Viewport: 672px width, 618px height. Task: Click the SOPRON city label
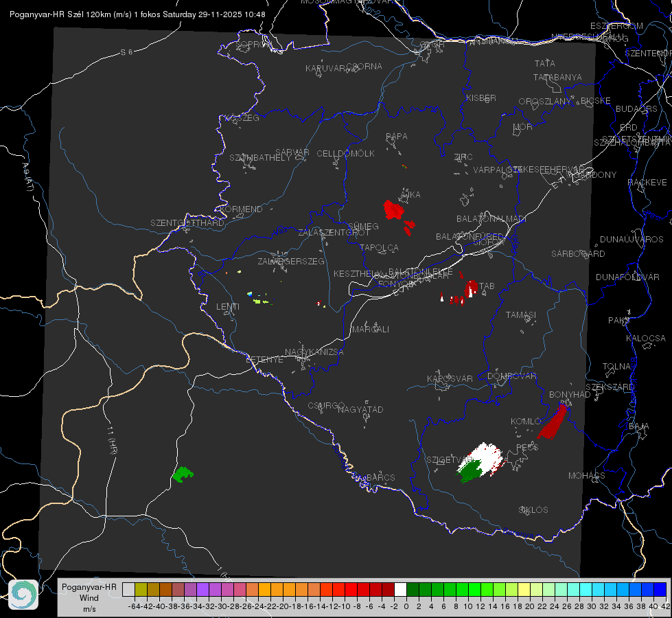coord(253,44)
